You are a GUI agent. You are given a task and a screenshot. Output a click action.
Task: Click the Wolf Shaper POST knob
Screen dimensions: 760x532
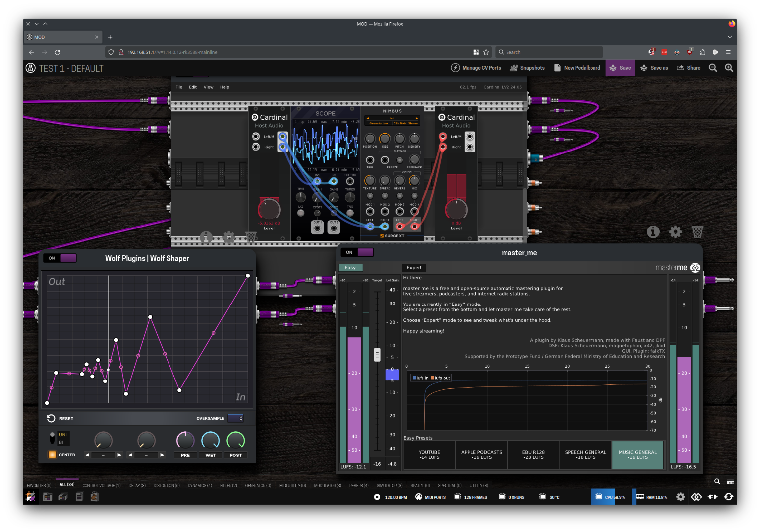pyautogui.click(x=236, y=440)
